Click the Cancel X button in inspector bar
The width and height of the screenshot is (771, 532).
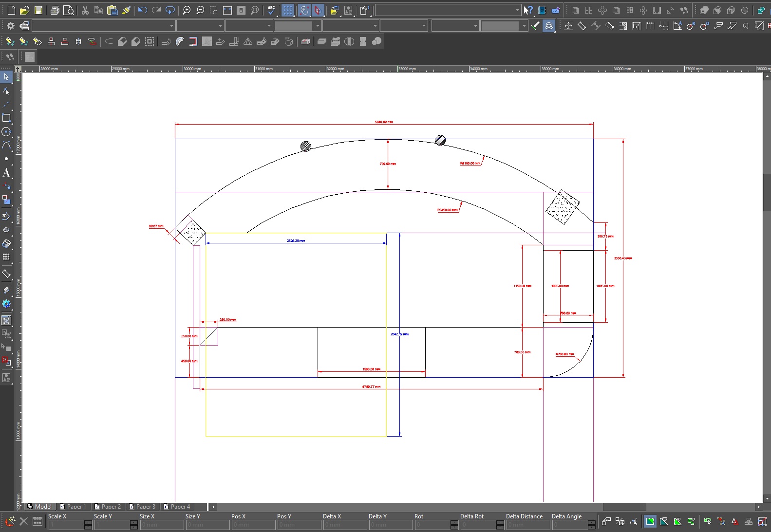tap(24, 521)
